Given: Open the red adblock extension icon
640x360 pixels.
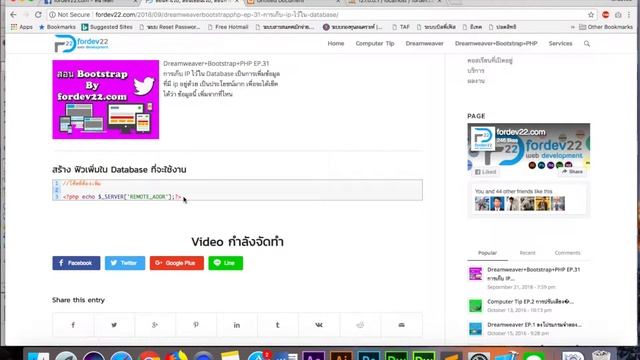Looking at the screenshot, I should coord(605,15).
